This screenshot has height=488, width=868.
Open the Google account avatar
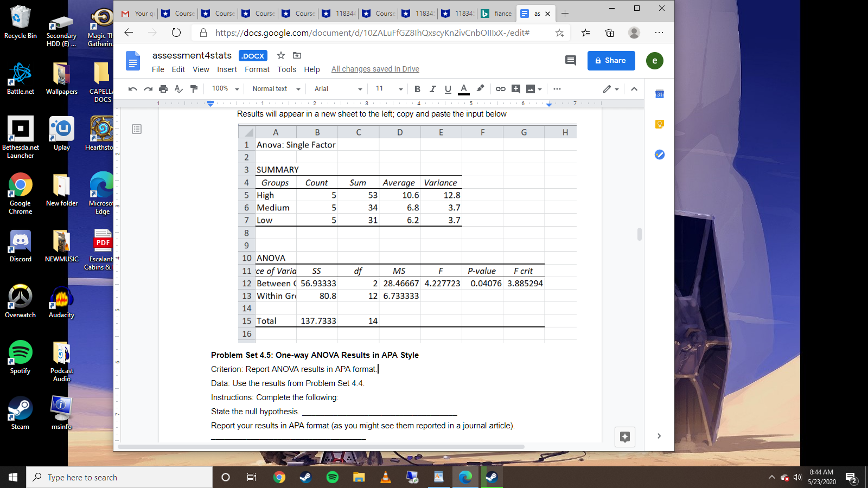point(655,61)
